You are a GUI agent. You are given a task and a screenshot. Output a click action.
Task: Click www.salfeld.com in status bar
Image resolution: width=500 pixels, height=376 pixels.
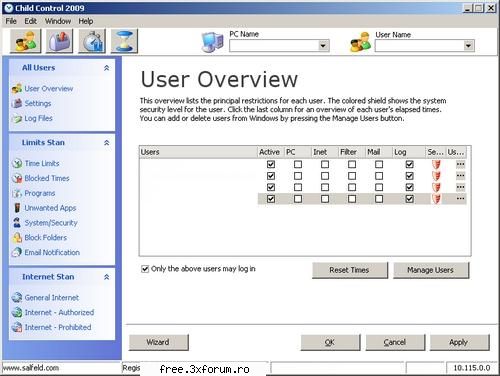(31, 368)
